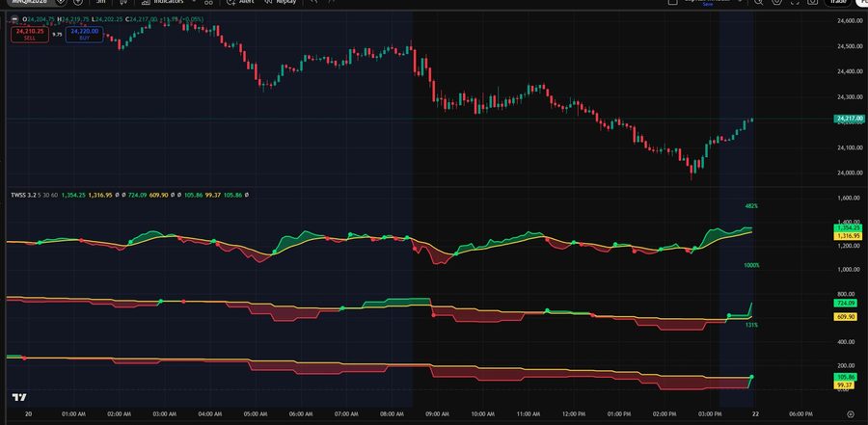The image size is (868, 425).
Task: Click the green 1,354.25 indicator axis label
Action: pos(848,228)
